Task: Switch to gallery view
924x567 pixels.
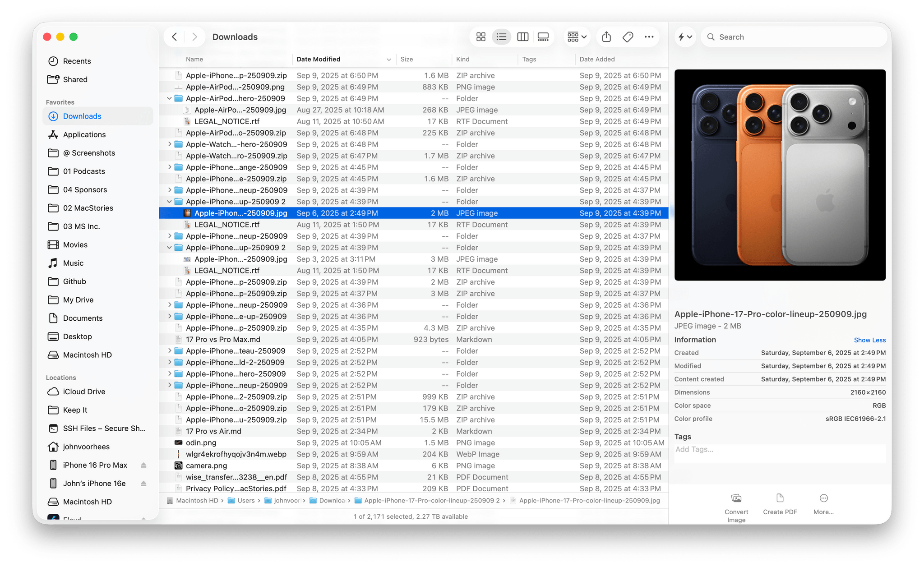Action: [543, 37]
